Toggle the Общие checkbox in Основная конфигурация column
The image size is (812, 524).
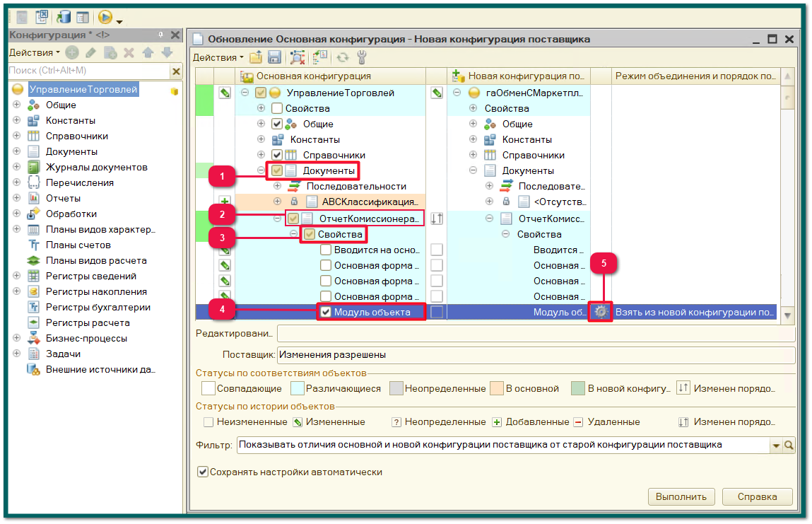277,124
